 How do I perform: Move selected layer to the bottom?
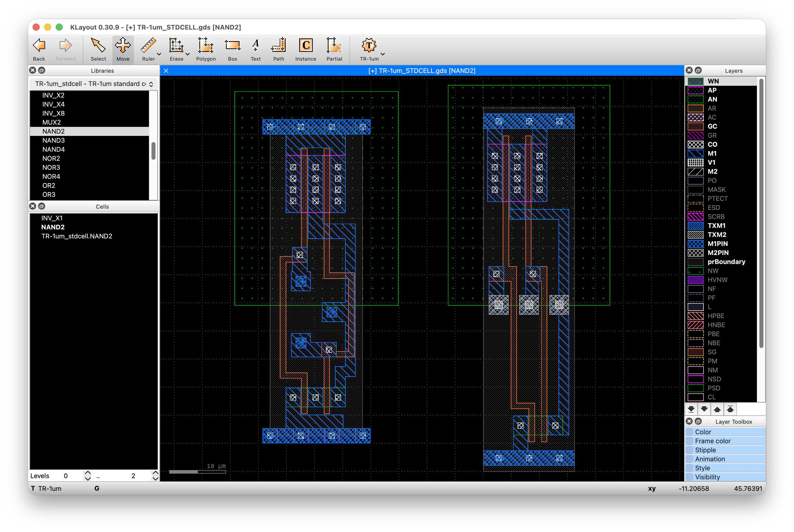tap(691, 409)
